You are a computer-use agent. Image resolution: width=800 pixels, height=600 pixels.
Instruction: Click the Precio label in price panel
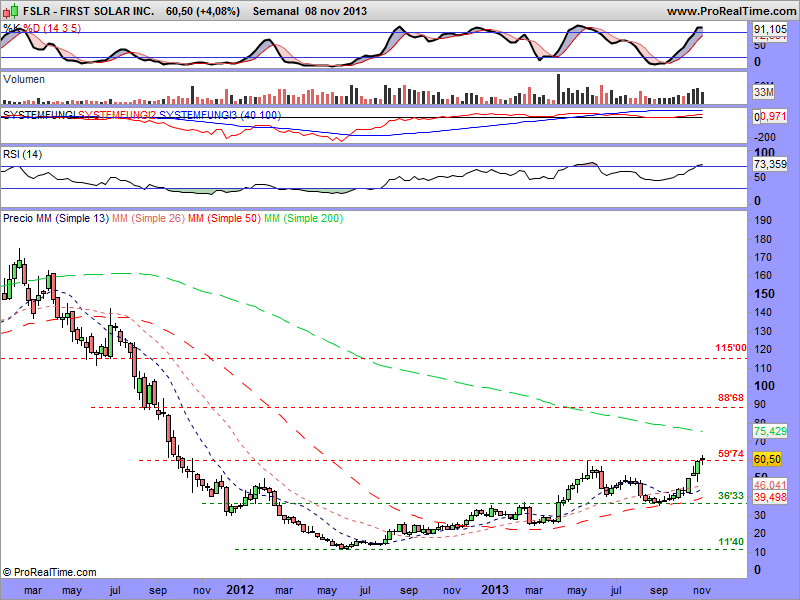(x=18, y=218)
